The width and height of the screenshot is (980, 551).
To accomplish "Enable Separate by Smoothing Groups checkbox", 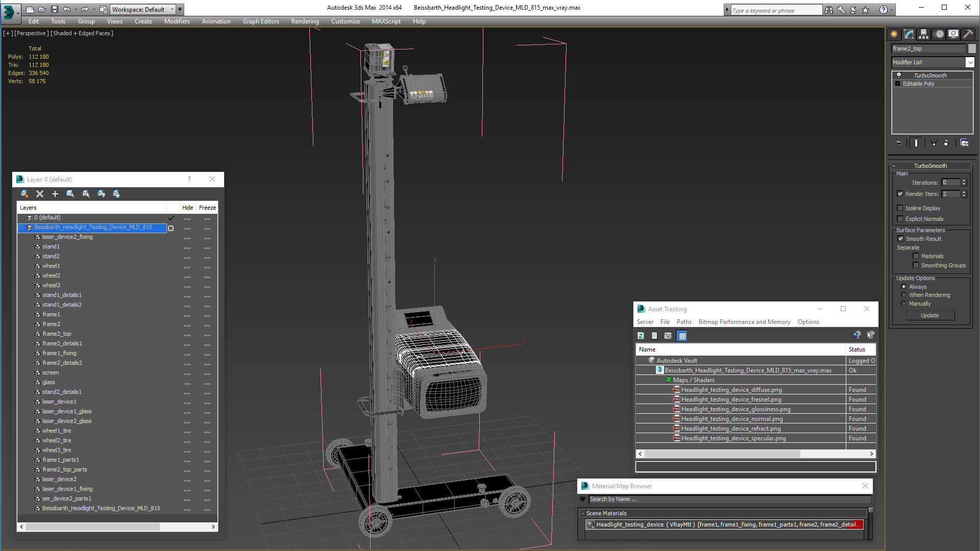I will coord(916,265).
